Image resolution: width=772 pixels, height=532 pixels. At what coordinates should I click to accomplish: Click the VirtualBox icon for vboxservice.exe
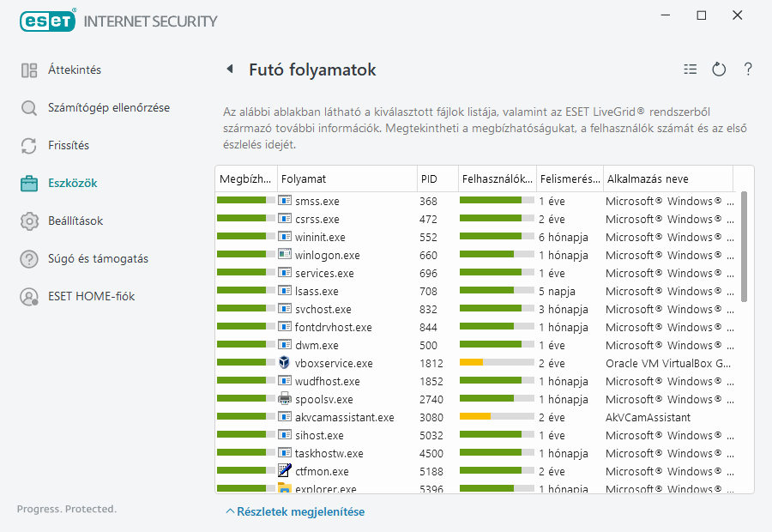tap(285, 363)
